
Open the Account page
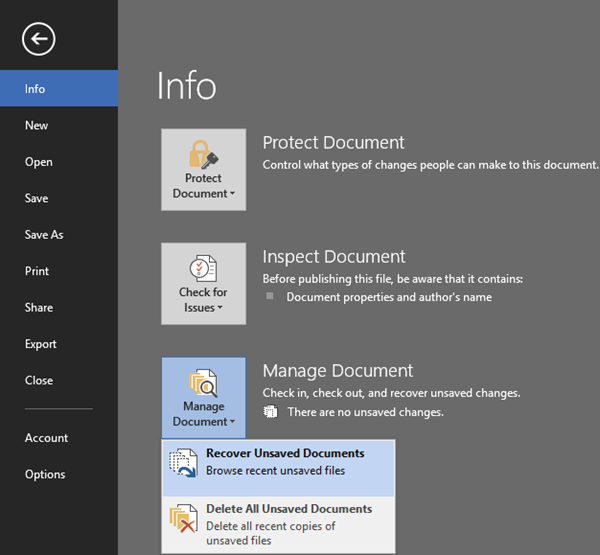[47, 438]
